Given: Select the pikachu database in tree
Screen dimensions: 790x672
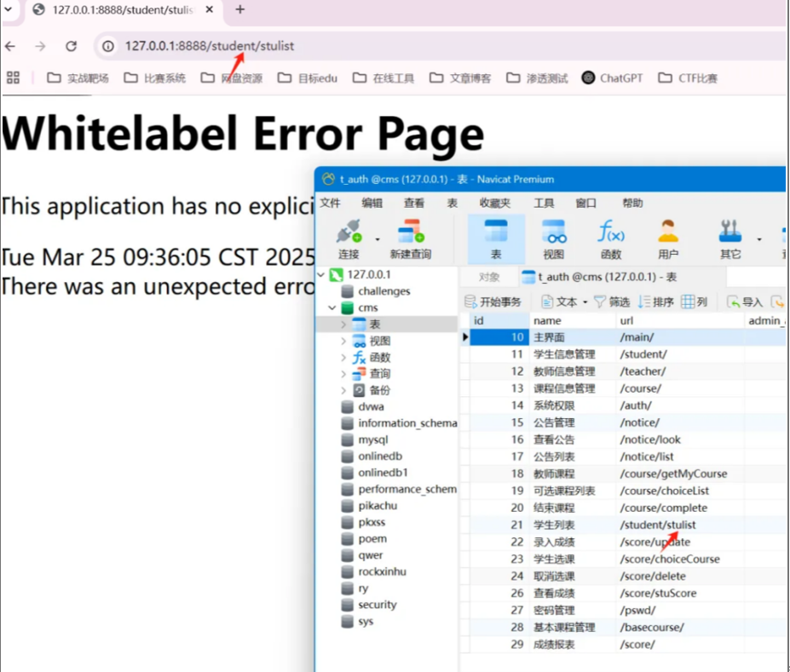Looking at the screenshot, I should click(x=378, y=505).
